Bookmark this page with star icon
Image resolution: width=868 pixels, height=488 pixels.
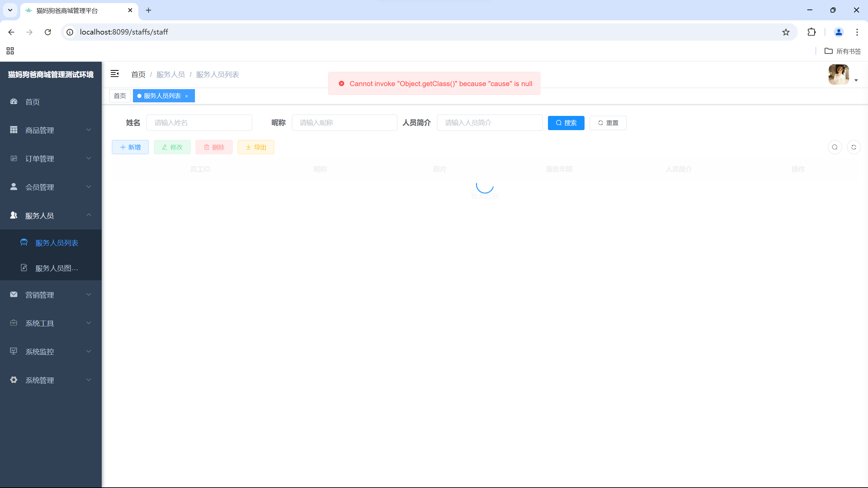pyautogui.click(x=786, y=32)
